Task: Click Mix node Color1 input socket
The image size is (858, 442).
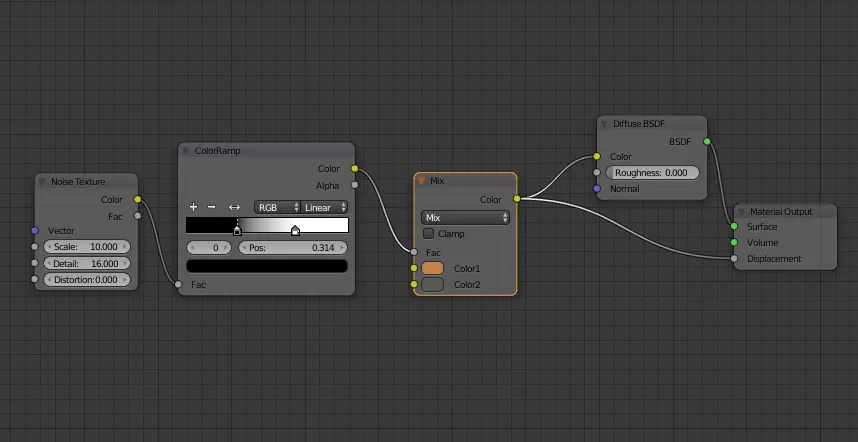Action: tap(414, 269)
